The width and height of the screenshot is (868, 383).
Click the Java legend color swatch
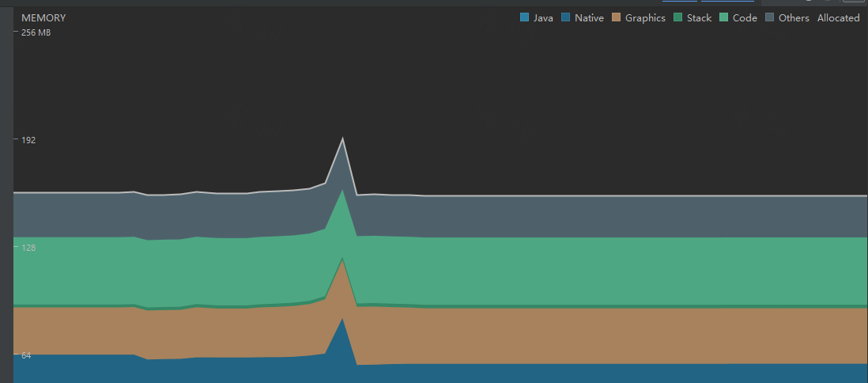(524, 17)
